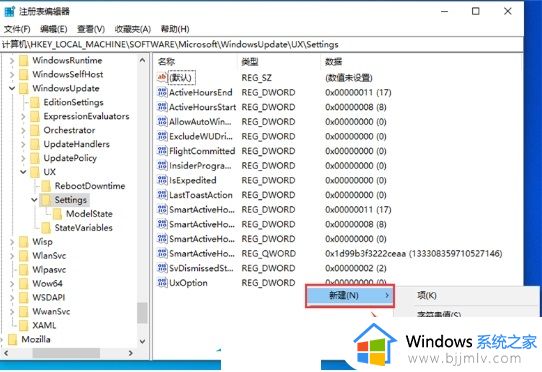Expand the Wow64 tree node

click(12, 283)
